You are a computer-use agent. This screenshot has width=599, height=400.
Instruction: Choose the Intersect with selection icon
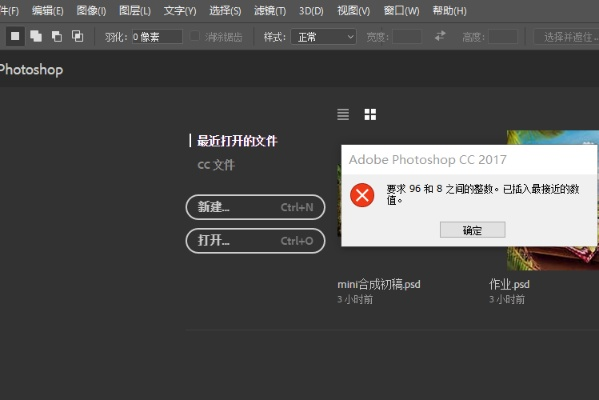(x=78, y=36)
